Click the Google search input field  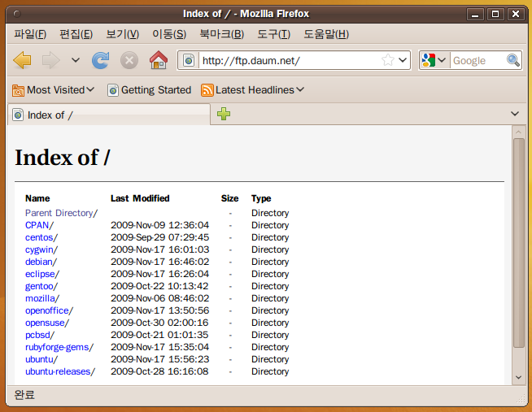(x=478, y=61)
